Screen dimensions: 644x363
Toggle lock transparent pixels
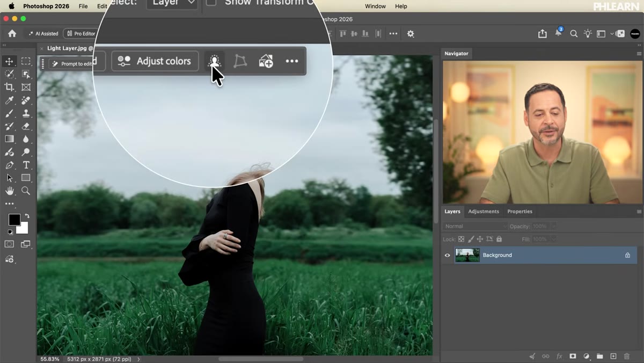coord(461,239)
